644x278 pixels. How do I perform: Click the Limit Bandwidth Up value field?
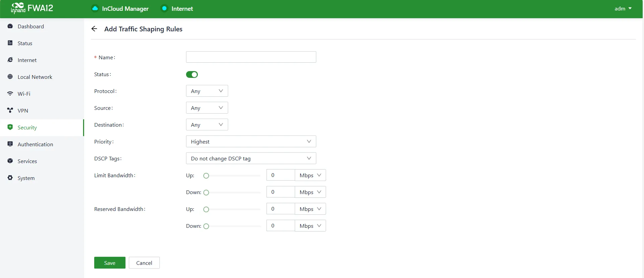[281, 175]
